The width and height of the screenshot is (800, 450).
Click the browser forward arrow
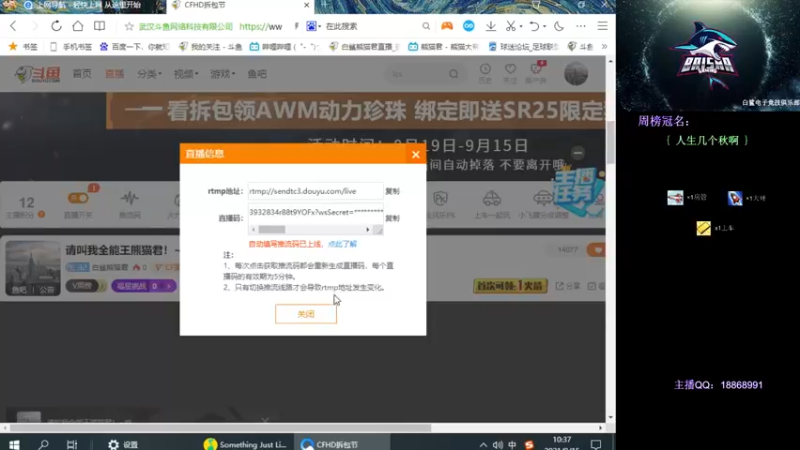(x=35, y=26)
